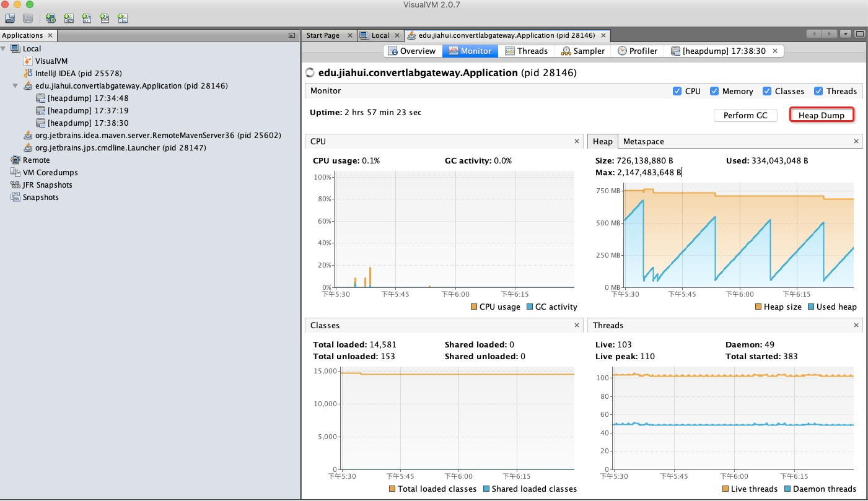Close the Applications panel tab
The width and height of the screenshot is (868, 501).
(x=50, y=35)
